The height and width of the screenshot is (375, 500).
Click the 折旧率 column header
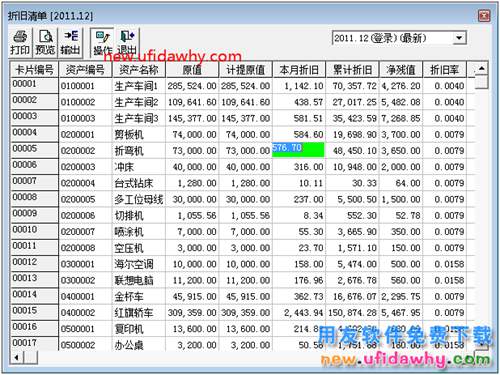(x=444, y=70)
